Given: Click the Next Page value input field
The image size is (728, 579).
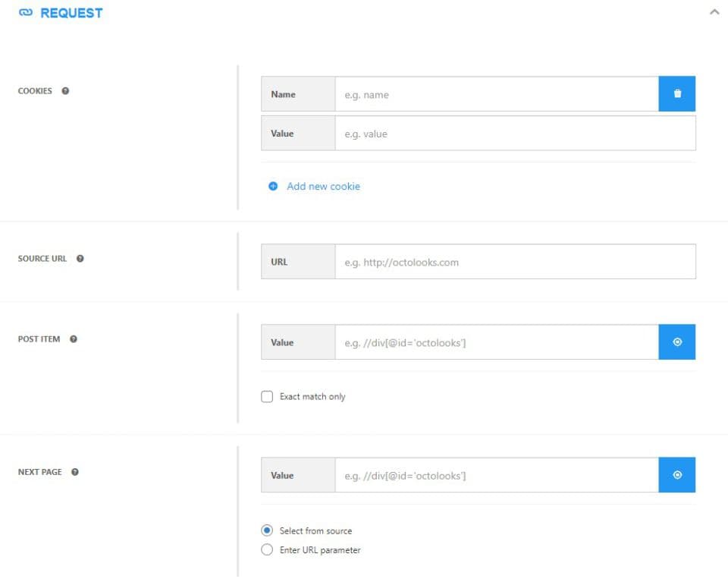Looking at the screenshot, I should click(x=497, y=475).
